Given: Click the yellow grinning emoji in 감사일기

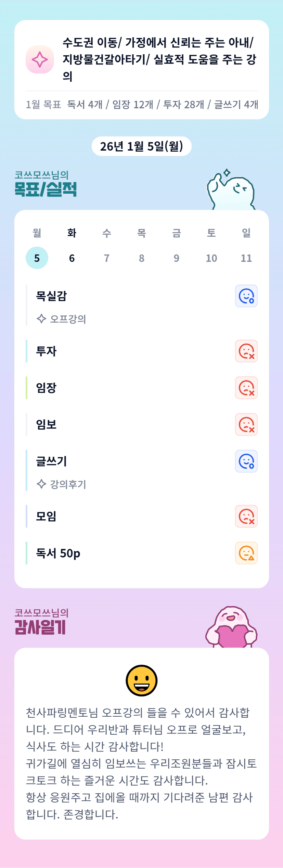Looking at the screenshot, I should click(141, 680).
